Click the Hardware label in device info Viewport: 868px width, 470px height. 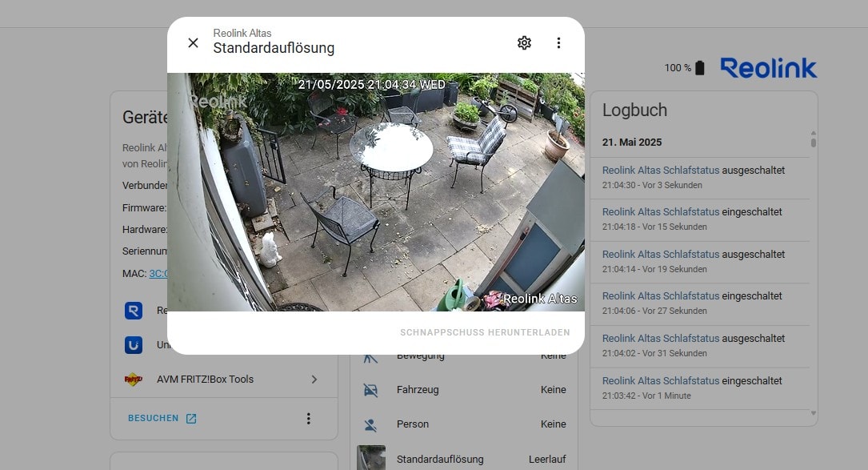coord(145,230)
